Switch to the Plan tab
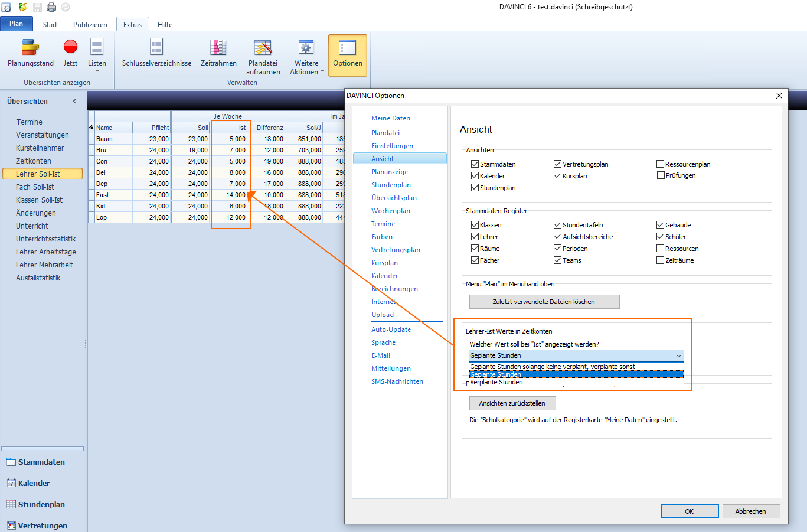 point(17,24)
